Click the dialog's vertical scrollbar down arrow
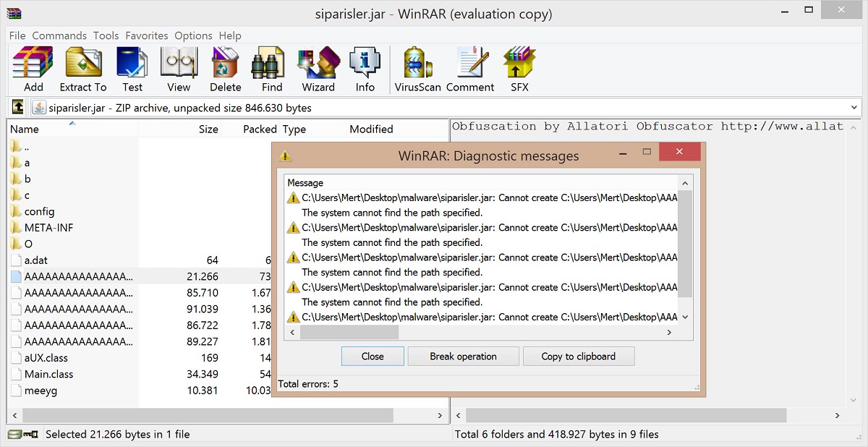 pyautogui.click(x=685, y=317)
